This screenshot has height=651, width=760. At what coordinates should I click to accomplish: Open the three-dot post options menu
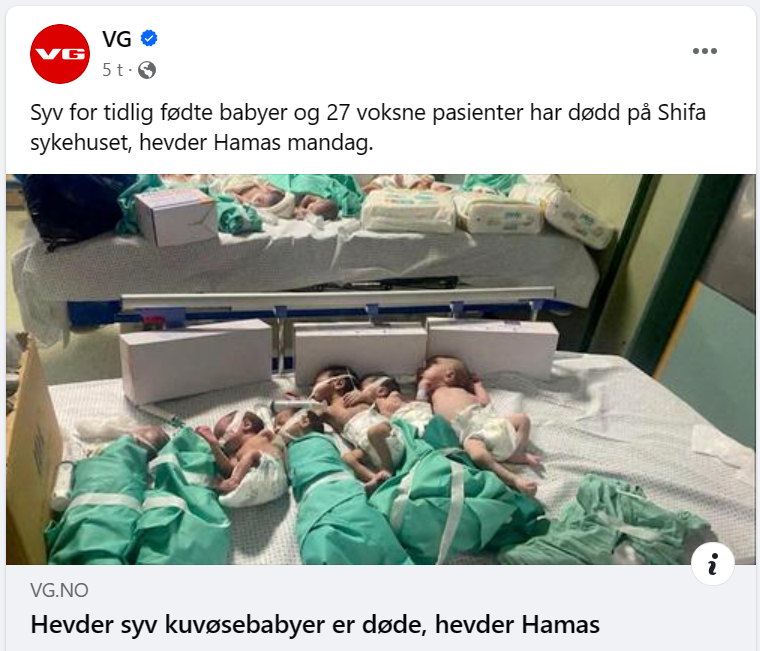pos(704,51)
